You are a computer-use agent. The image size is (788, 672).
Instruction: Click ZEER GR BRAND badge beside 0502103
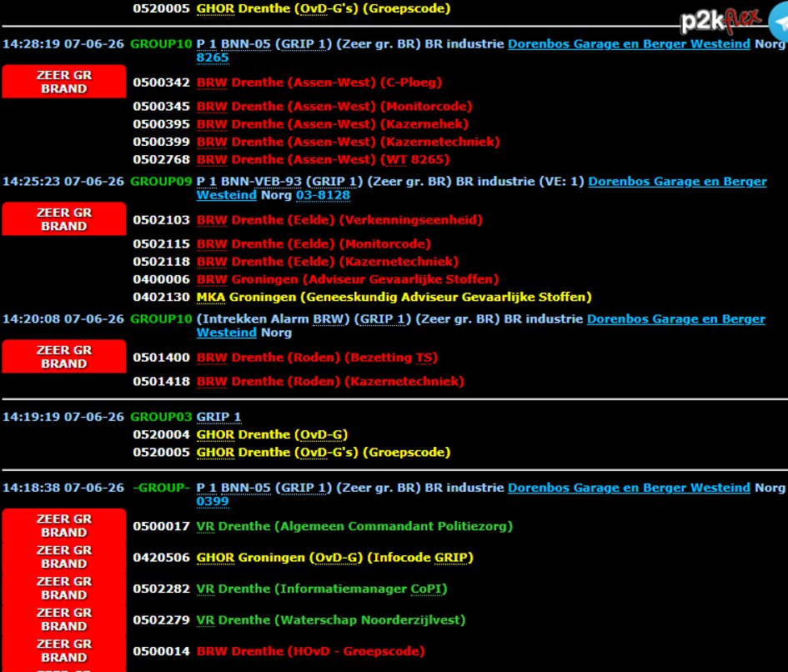pyautogui.click(x=64, y=219)
